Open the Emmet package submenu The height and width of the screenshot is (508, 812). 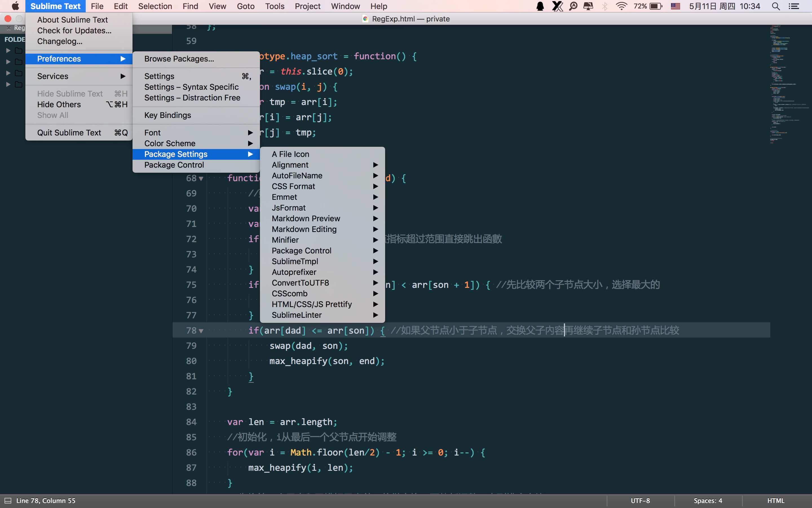coord(323,197)
